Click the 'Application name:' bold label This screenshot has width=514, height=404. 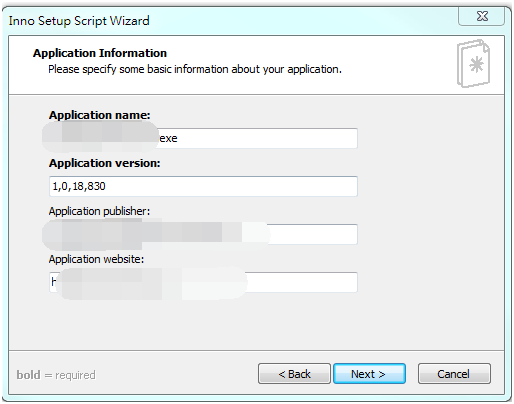coord(100,115)
